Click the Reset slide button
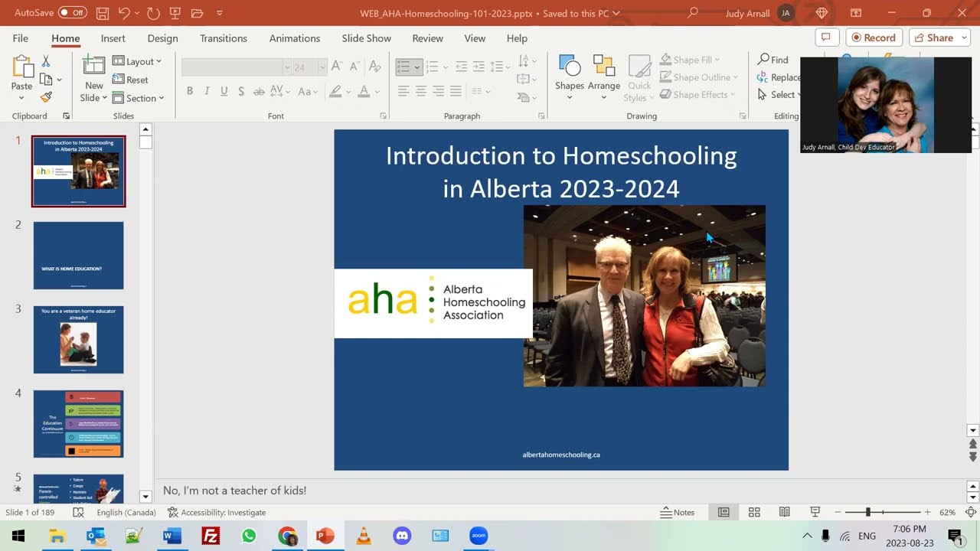 (130, 80)
